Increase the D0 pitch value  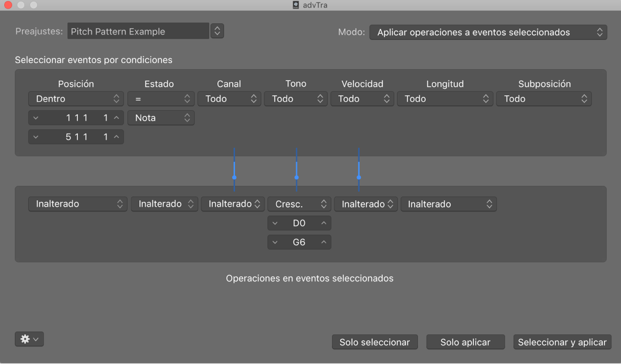(x=324, y=223)
